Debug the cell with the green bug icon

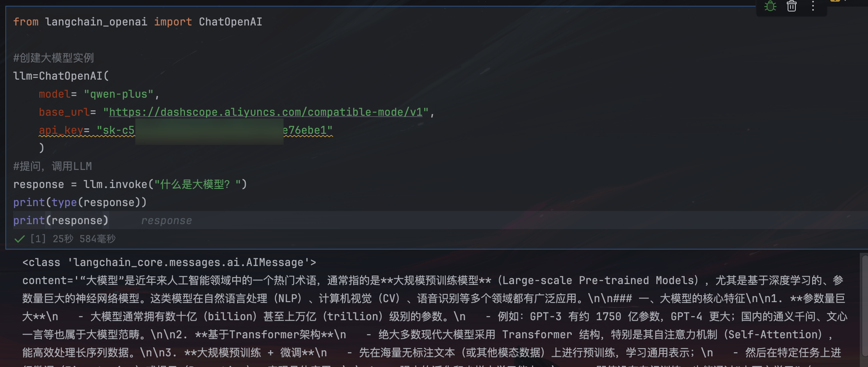[770, 6]
